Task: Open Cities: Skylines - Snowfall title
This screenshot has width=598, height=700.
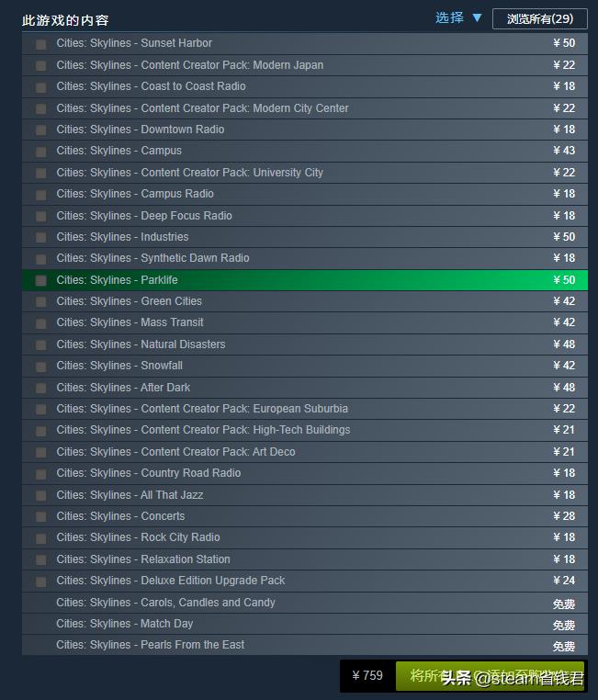Action: click(119, 366)
